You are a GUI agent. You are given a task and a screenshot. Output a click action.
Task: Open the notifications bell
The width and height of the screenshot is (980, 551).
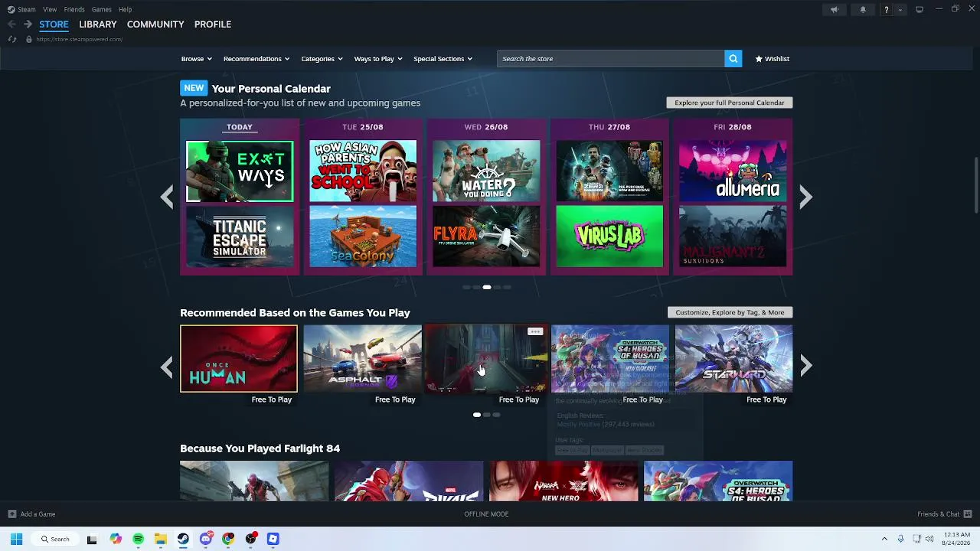863,9
